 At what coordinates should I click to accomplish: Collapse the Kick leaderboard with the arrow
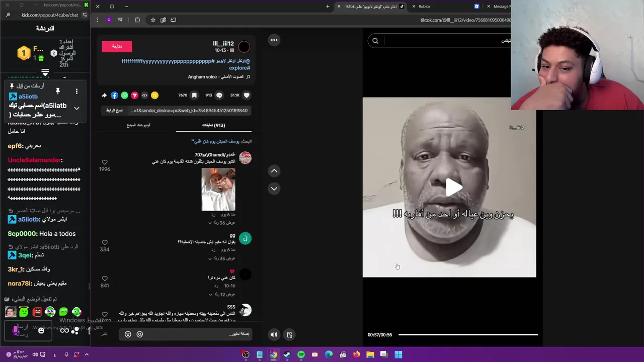45,73
